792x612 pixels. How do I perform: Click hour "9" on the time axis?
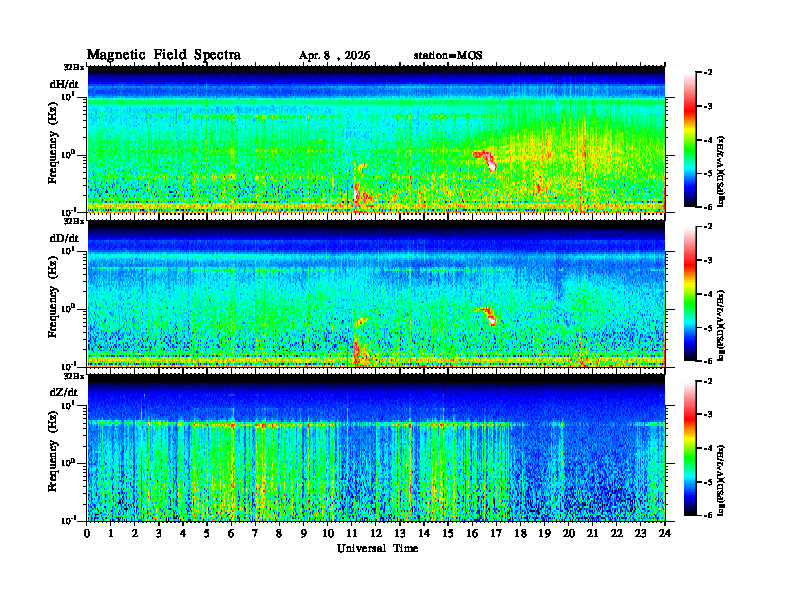[304, 534]
